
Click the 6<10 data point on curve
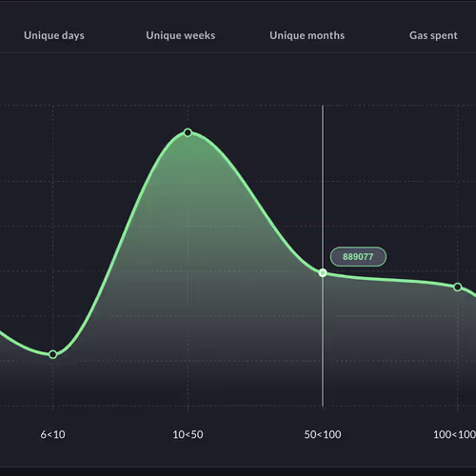[x=53, y=354]
